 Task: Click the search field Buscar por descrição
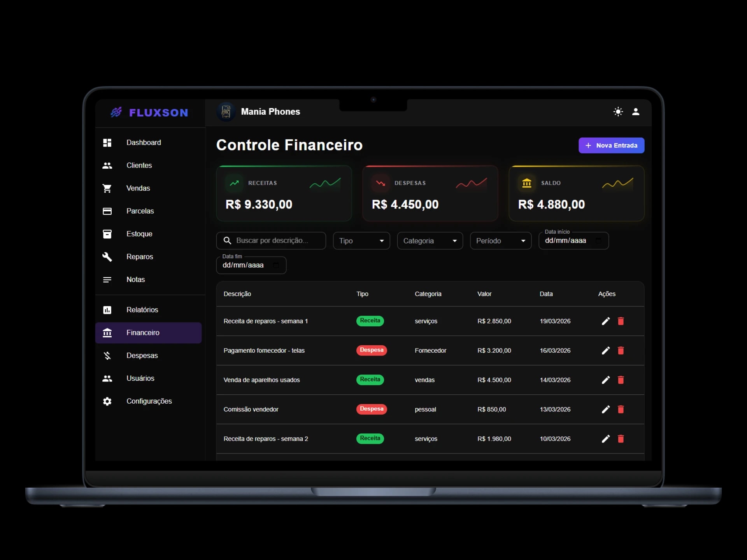click(271, 241)
